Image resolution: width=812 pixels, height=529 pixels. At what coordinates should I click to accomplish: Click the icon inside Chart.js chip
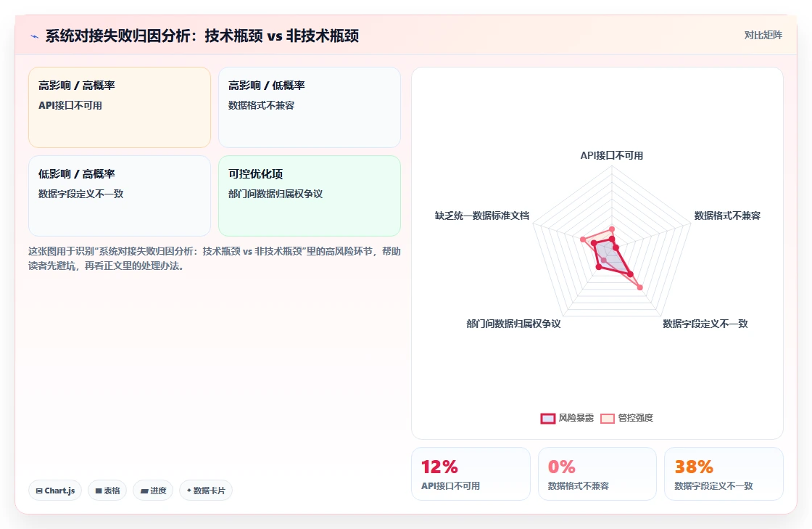point(39,491)
